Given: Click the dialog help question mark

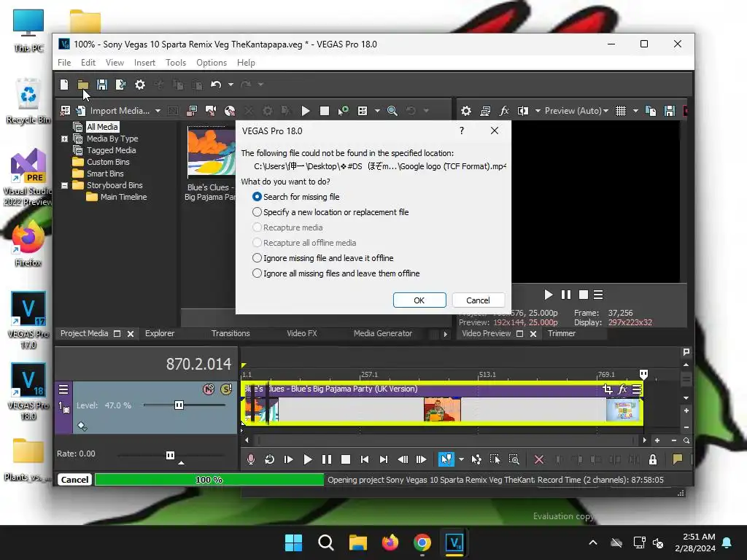Looking at the screenshot, I should pyautogui.click(x=461, y=131).
